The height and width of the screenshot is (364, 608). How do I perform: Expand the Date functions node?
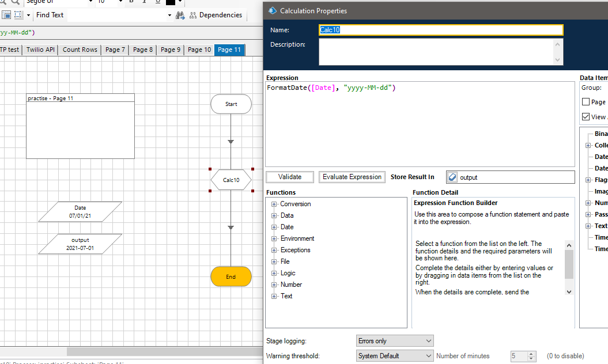(274, 227)
